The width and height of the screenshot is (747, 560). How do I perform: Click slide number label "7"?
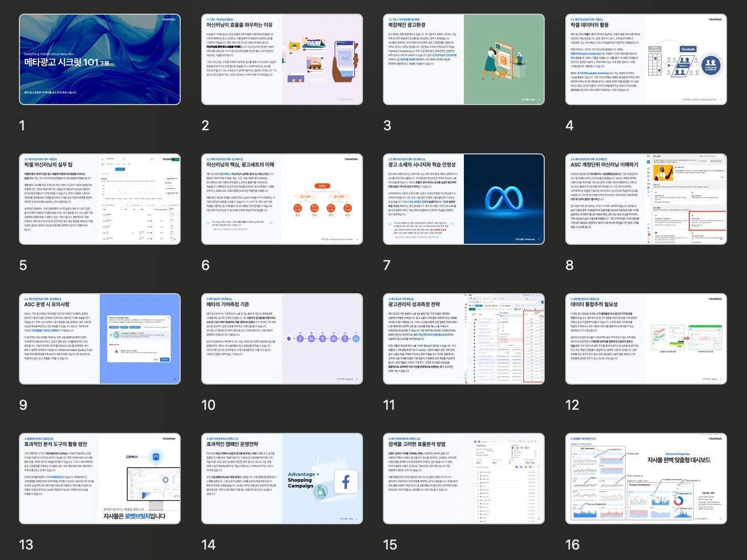(x=387, y=265)
